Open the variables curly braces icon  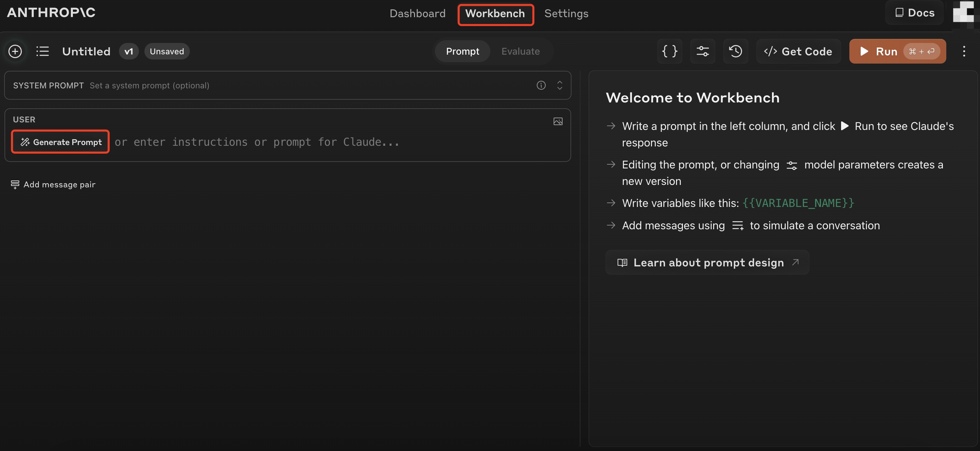click(x=669, y=51)
